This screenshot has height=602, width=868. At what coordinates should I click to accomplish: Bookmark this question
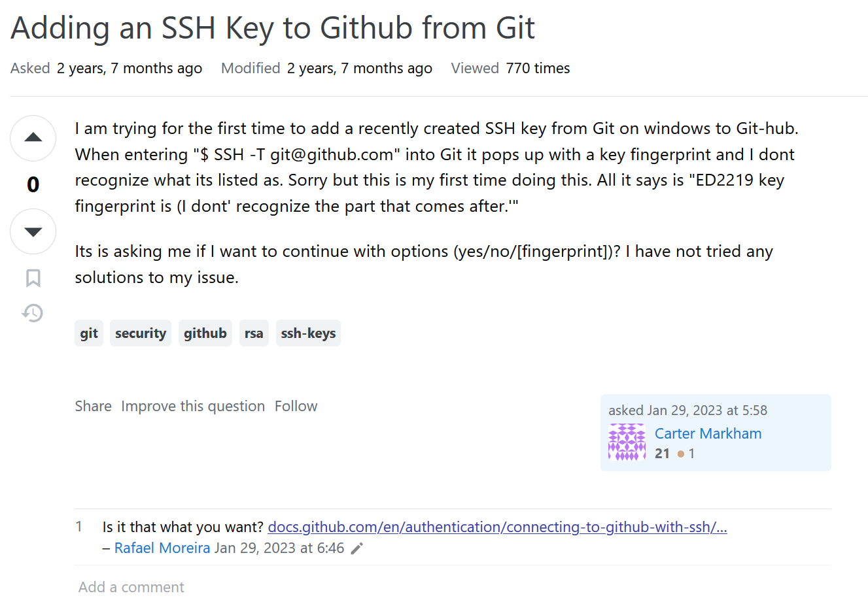tap(33, 278)
